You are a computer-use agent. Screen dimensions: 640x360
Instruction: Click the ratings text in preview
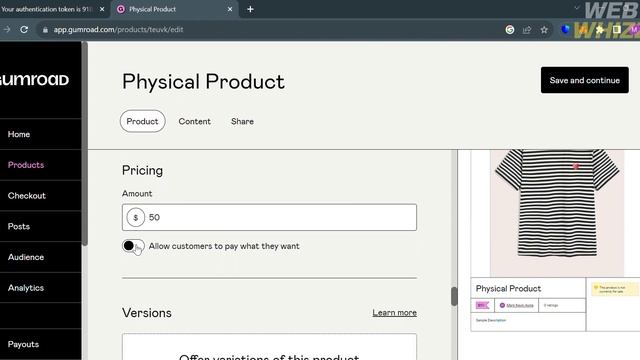pos(551,305)
